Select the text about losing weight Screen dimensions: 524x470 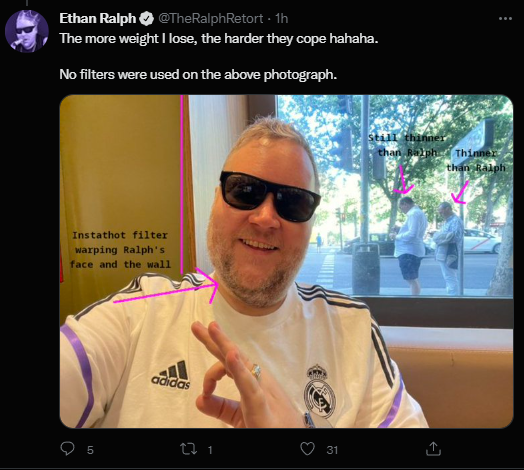tap(219, 39)
